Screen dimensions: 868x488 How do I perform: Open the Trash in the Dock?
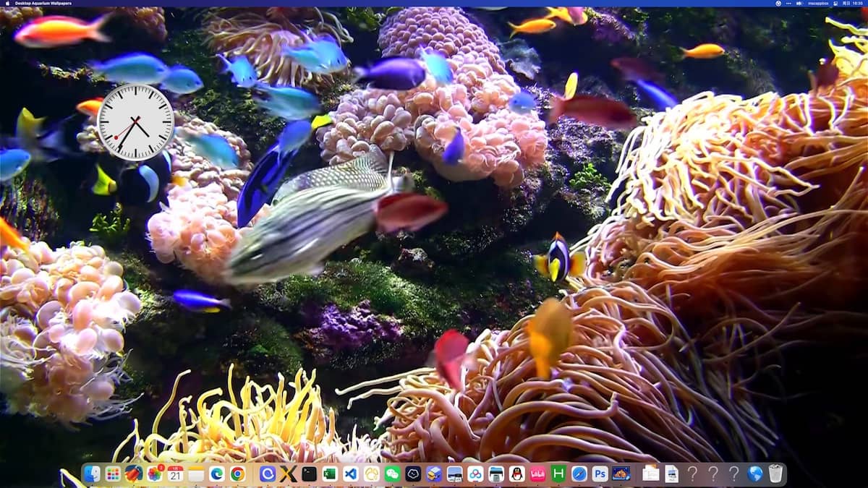(775, 474)
